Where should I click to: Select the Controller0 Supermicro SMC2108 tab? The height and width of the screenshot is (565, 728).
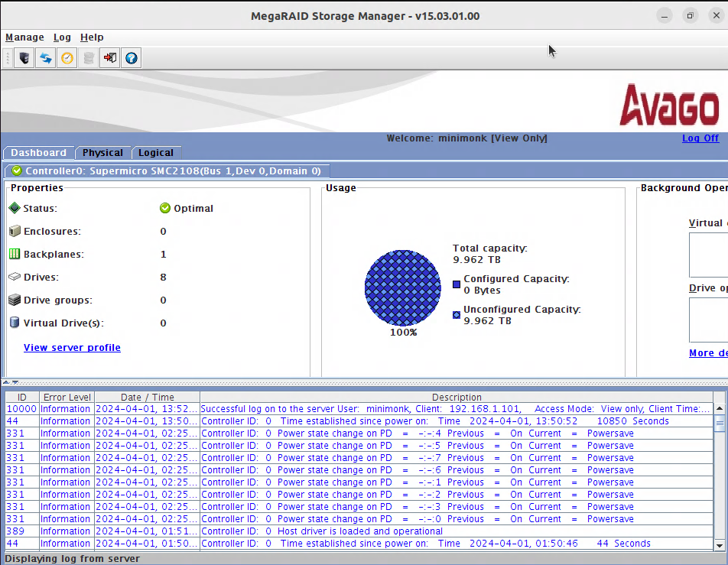(167, 170)
